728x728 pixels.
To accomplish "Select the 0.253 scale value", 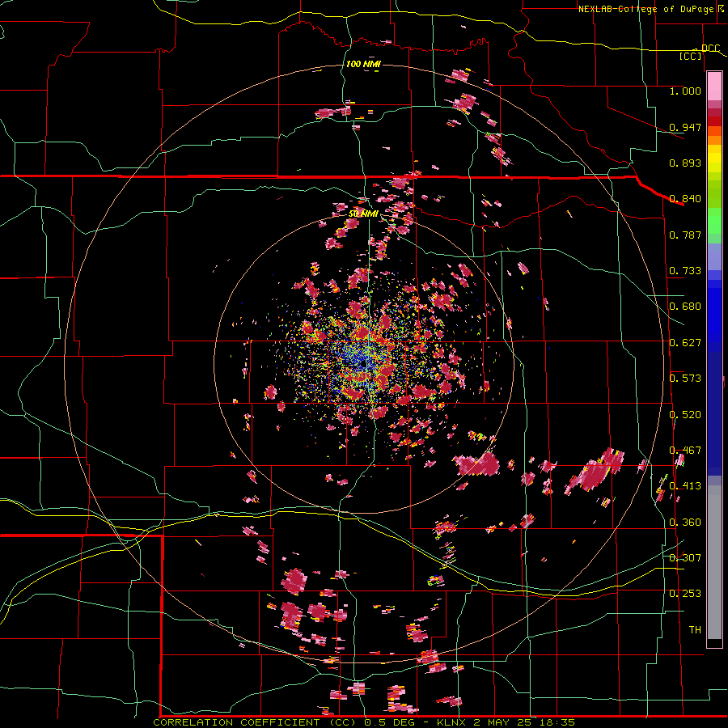I will pos(685,594).
